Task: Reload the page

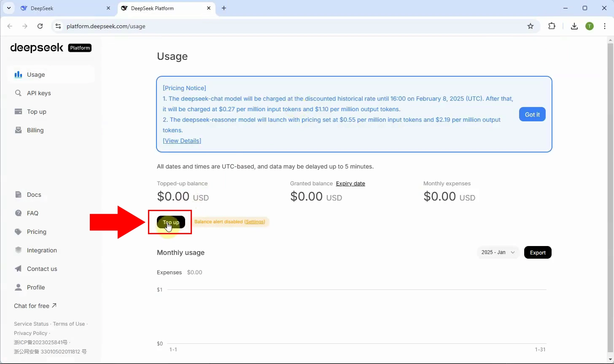Action: point(40,26)
